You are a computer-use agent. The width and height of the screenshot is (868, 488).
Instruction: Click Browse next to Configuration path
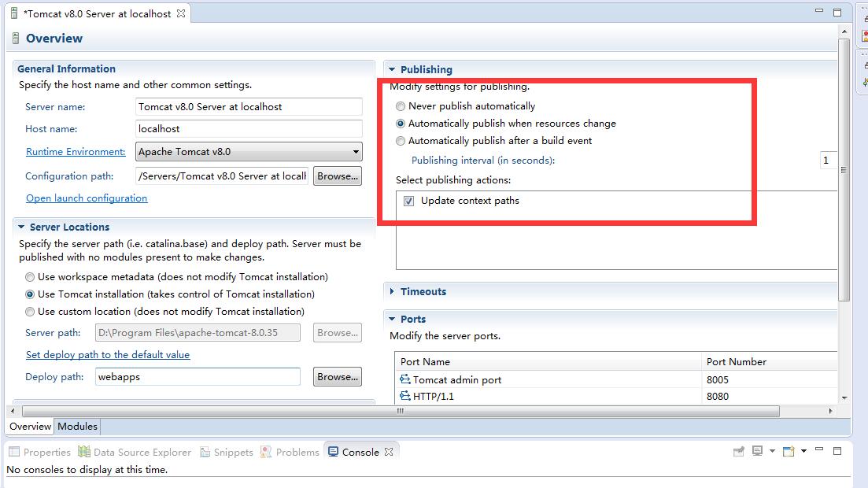click(337, 176)
